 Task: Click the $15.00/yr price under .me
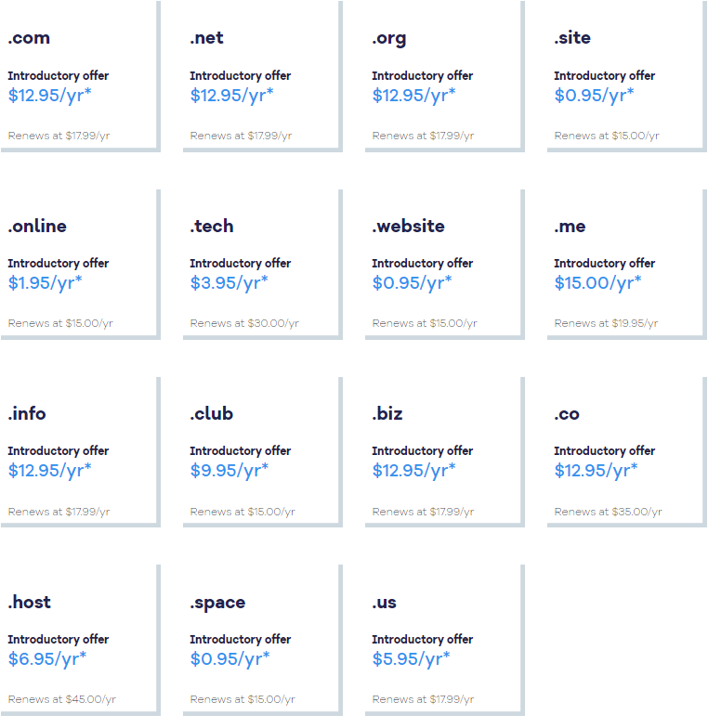point(597,282)
